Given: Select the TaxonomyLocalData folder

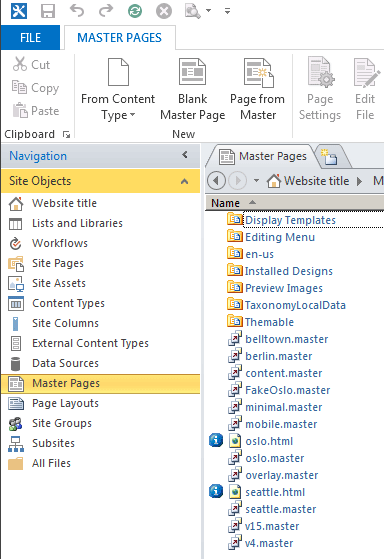Looking at the screenshot, I should tap(287, 305).
